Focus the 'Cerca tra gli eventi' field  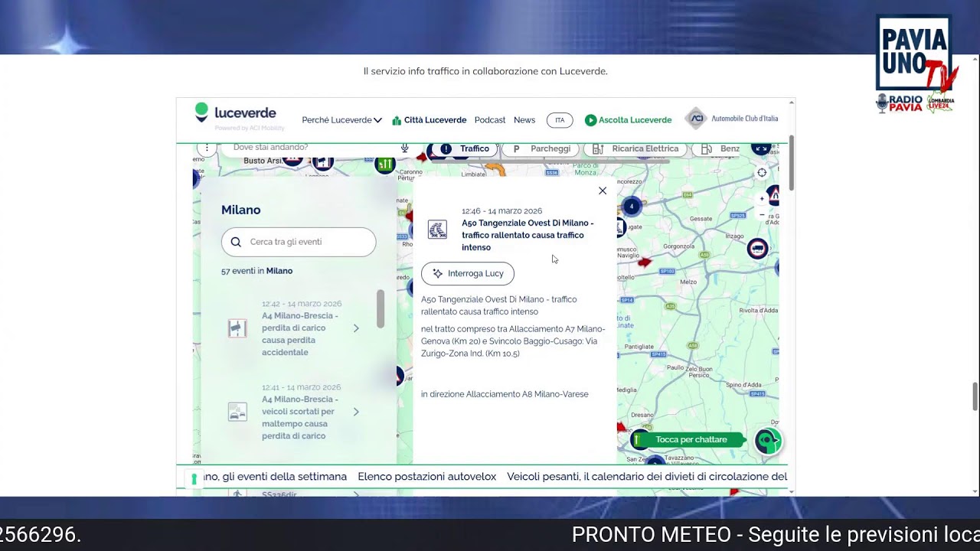click(299, 242)
